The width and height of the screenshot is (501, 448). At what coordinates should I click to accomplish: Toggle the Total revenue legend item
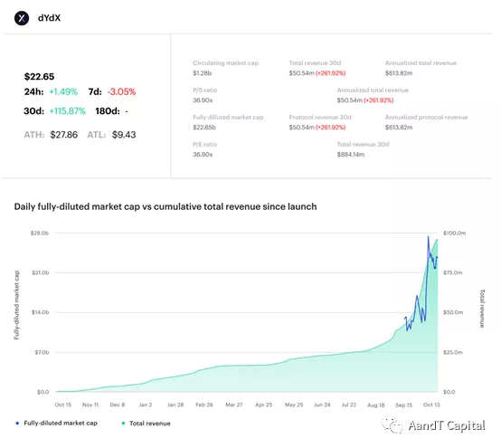147,424
